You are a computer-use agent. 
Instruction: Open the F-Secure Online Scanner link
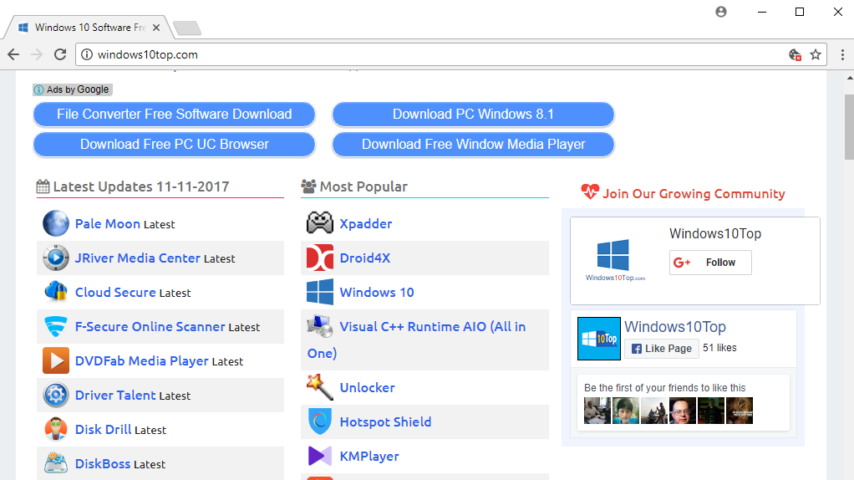point(150,326)
